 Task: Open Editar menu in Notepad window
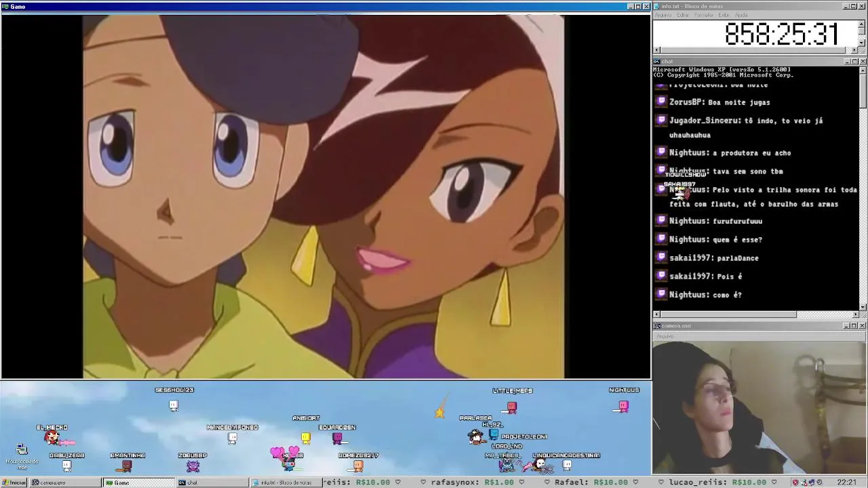click(x=682, y=15)
